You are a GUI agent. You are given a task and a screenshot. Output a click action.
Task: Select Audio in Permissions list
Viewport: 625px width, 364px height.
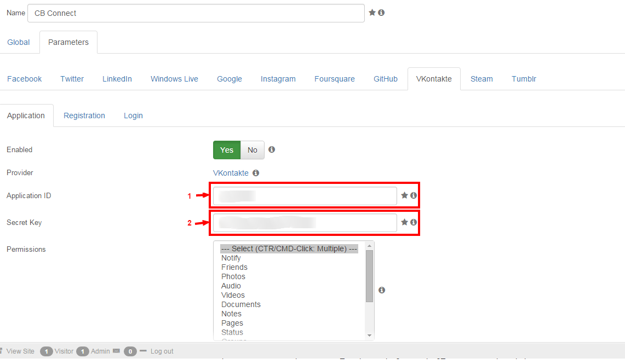(x=231, y=286)
